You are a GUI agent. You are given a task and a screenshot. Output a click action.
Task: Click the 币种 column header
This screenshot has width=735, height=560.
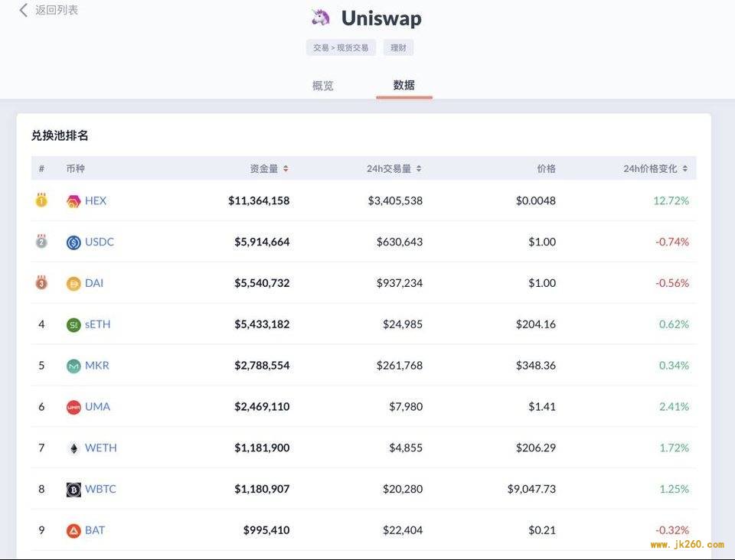pyautogui.click(x=76, y=168)
